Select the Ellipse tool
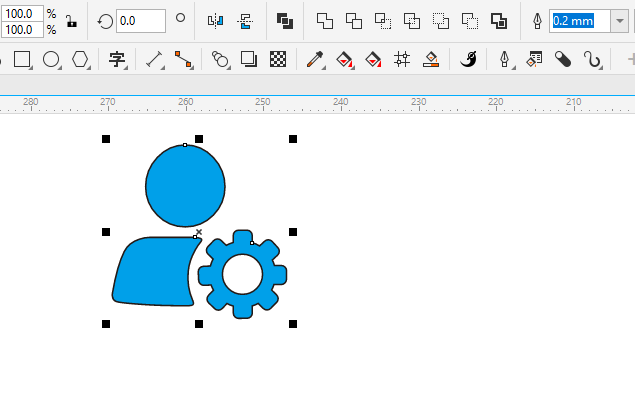This screenshot has width=635, height=414. 51,59
